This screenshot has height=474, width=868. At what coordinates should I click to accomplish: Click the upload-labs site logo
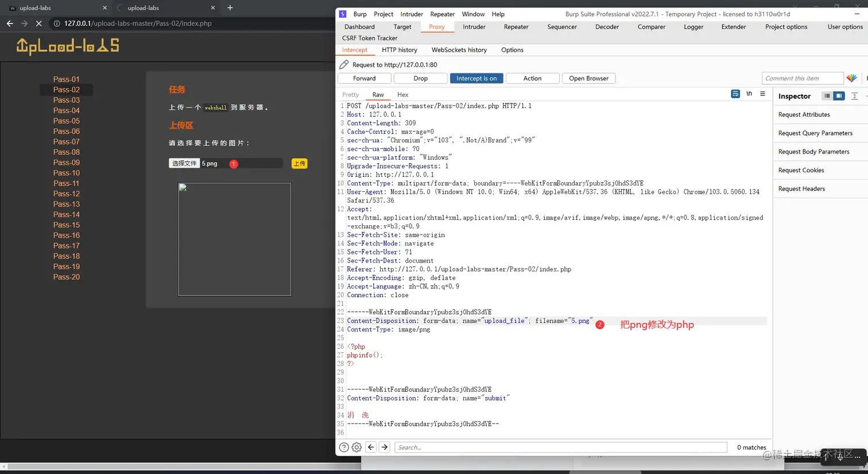tap(68, 46)
